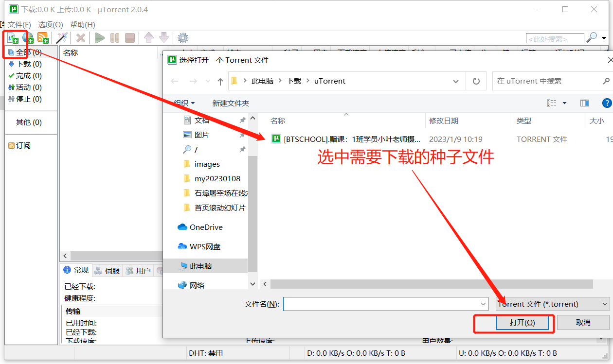This screenshot has width=613, height=364.
Task: Open the file name combo box dropdown
Action: click(483, 304)
